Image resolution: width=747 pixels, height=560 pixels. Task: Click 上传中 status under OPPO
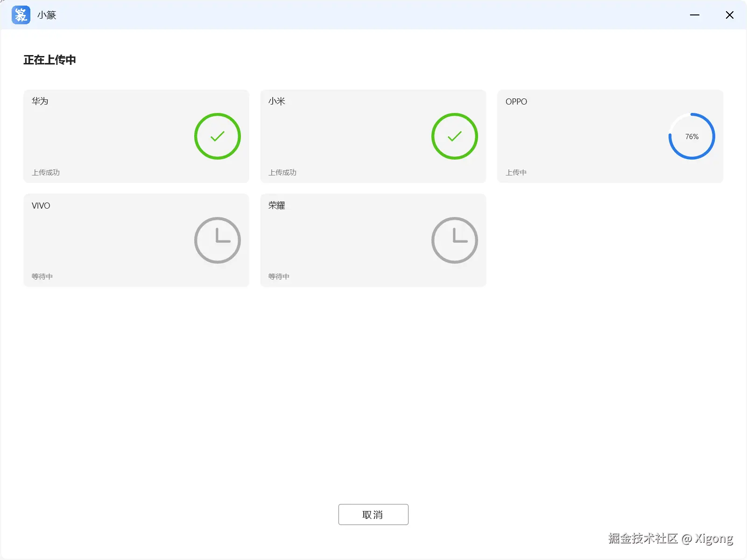click(x=516, y=173)
